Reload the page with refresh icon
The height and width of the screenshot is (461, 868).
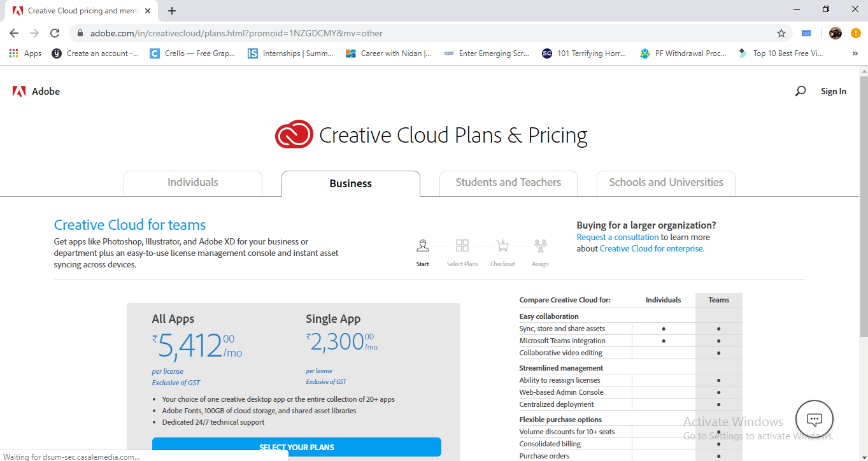55,33
